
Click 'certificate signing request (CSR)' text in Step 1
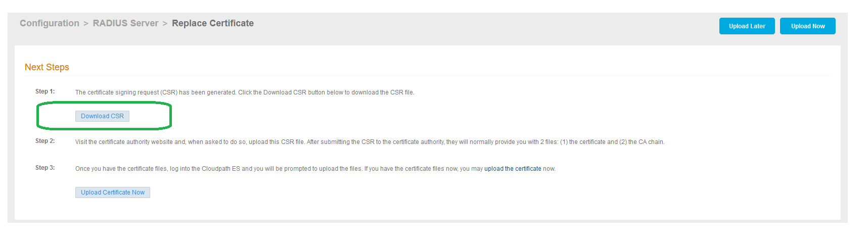tap(132, 92)
